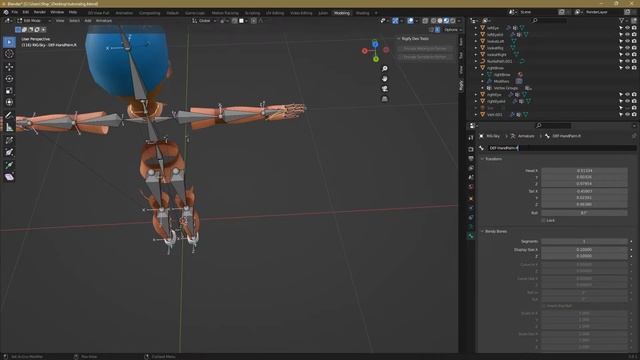
Task: Toggle visibility of Vert.001 object
Action: coord(627,115)
